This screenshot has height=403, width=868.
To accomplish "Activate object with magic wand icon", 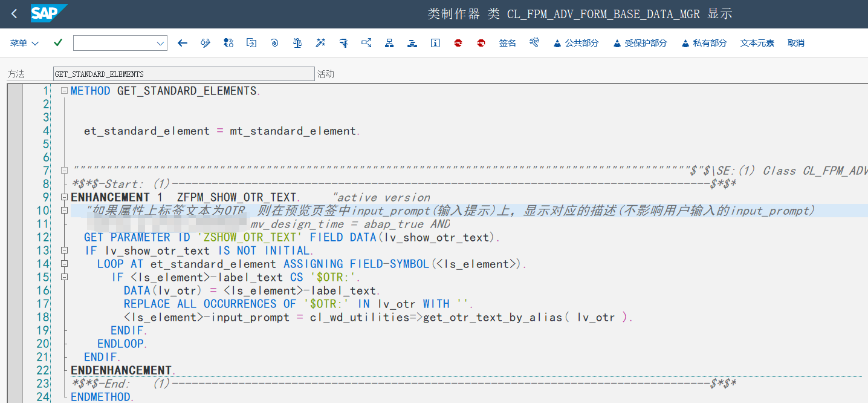I will tap(320, 43).
